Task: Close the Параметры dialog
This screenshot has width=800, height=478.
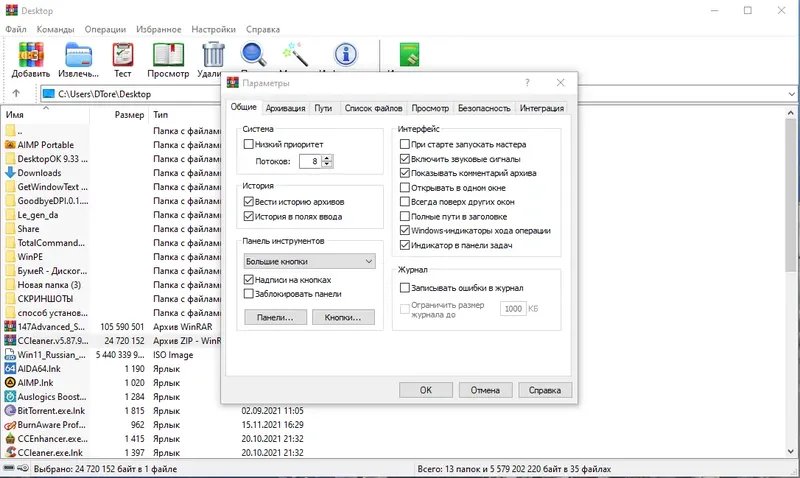Action: (560, 83)
